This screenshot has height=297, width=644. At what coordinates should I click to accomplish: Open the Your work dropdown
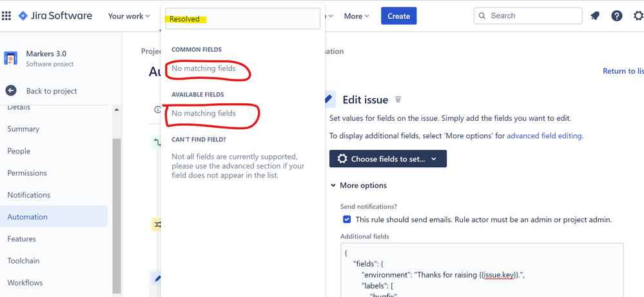coord(129,16)
